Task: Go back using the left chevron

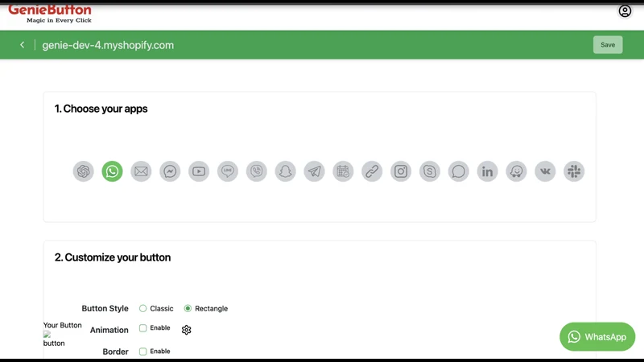Action: (x=23, y=45)
